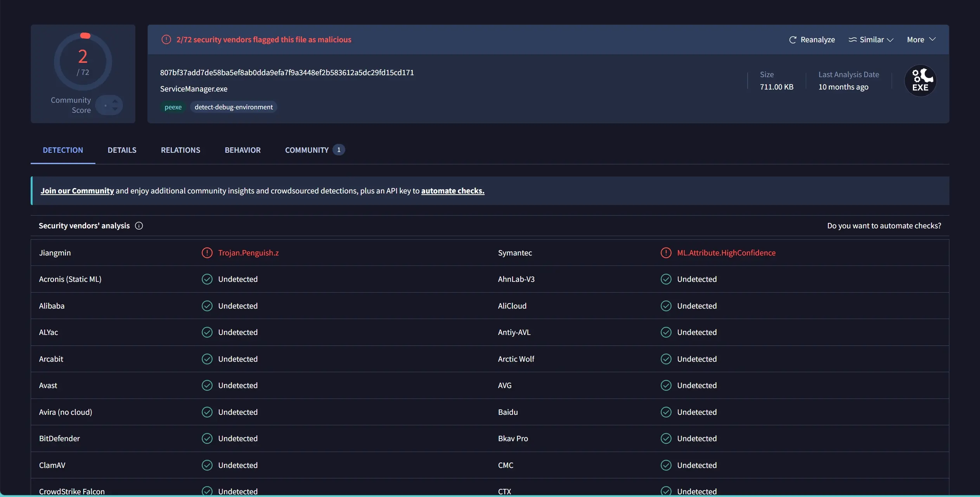Click the check icon for Antiy-AVL
Screen dimensions: 980x497
(x=666, y=332)
